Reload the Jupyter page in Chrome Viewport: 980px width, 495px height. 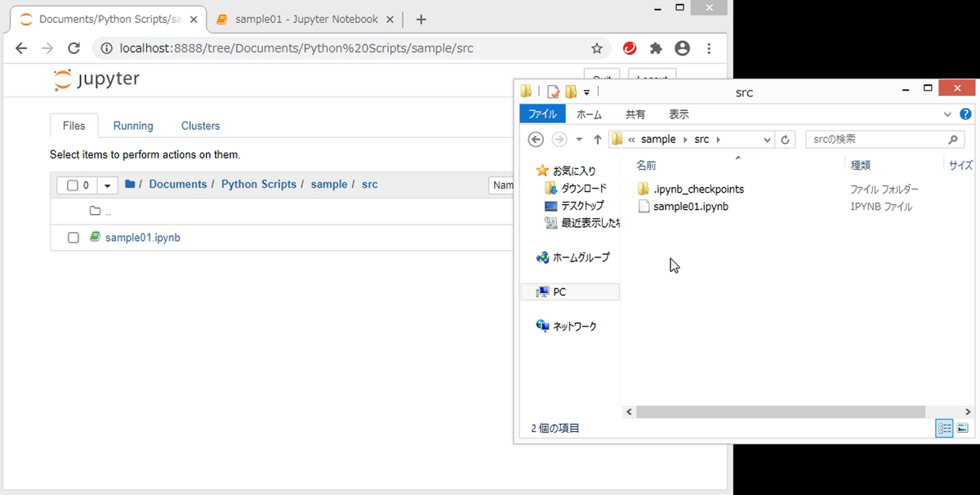click(x=73, y=48)
